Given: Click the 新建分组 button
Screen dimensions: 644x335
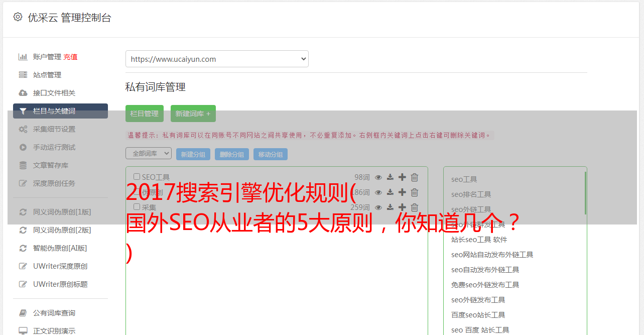Looking at the screenshot, I should (193, 154).
